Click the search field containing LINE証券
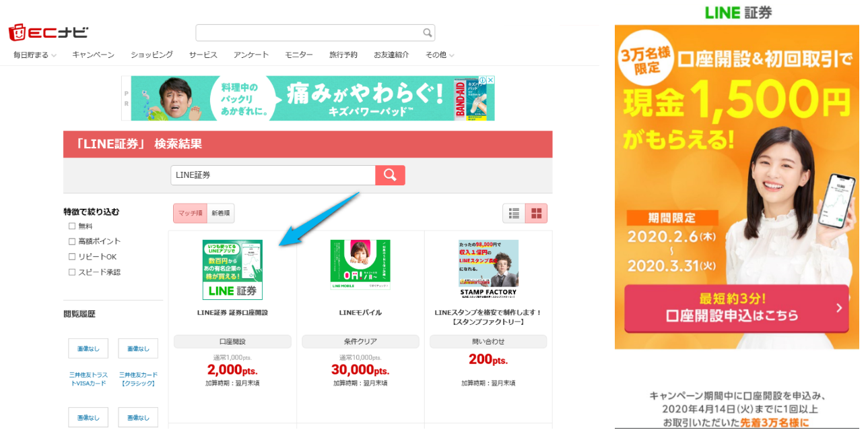 (273, 175)
